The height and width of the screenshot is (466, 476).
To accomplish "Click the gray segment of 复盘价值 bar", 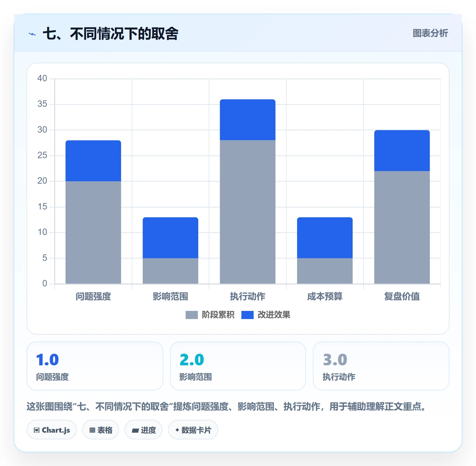I will [402, 228].
